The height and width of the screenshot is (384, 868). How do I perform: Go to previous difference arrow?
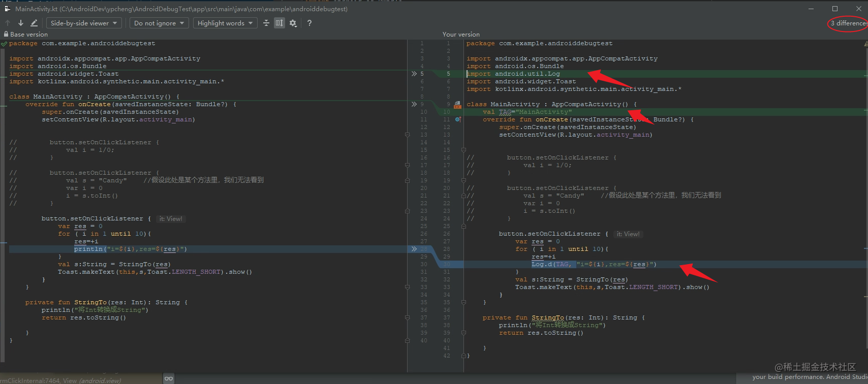point(8,23)
